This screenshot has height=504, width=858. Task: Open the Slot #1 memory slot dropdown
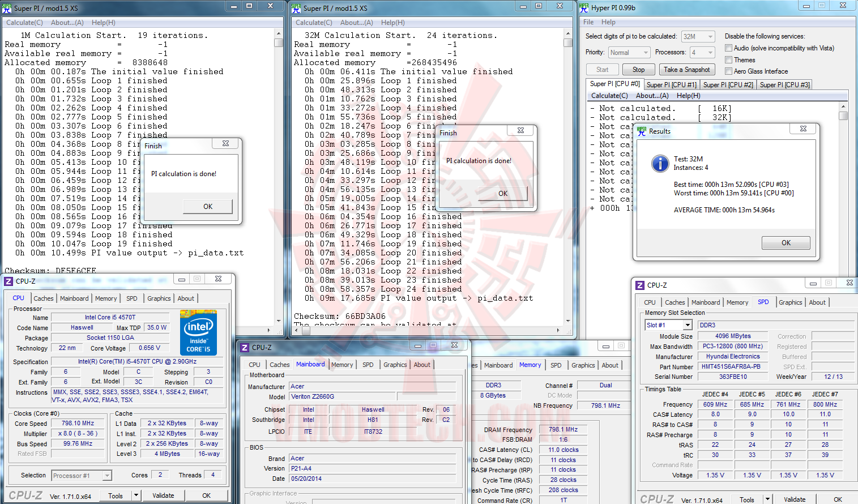(688, 325)
